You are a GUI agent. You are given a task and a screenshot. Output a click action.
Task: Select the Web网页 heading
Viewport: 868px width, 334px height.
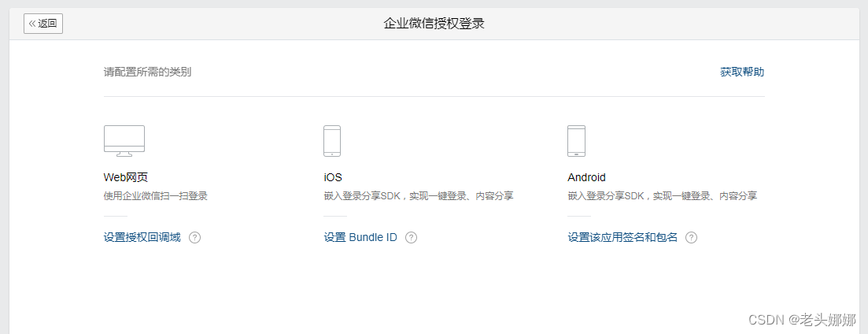pos(126,177)
